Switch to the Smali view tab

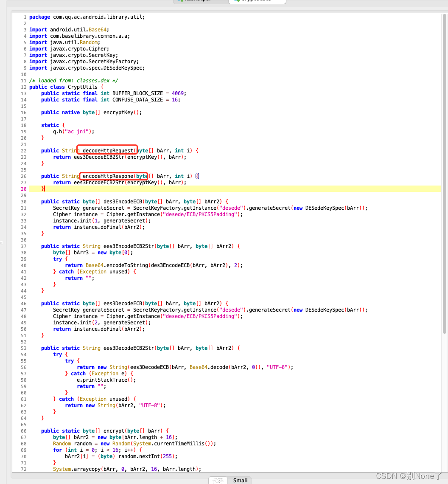240,480
